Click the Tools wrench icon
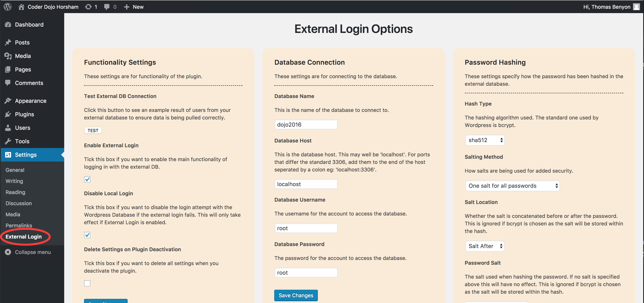Screen dimensions: 644x303 click(8, 141)
